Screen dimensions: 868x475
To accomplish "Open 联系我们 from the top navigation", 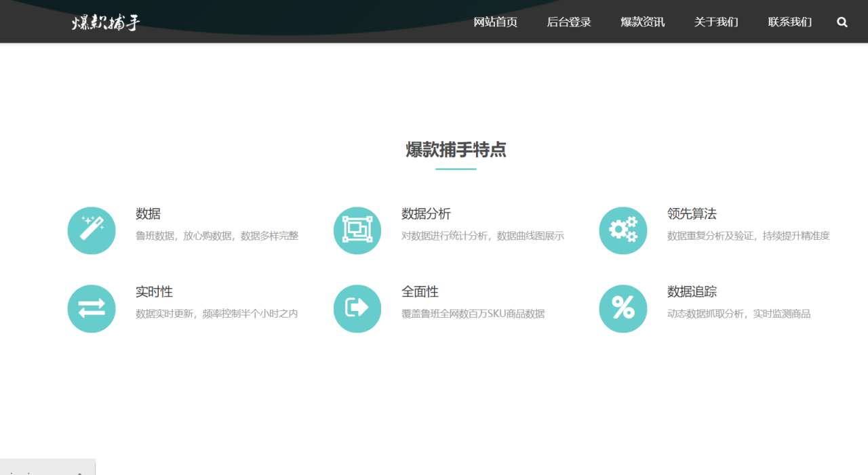I will coord(789,22).
